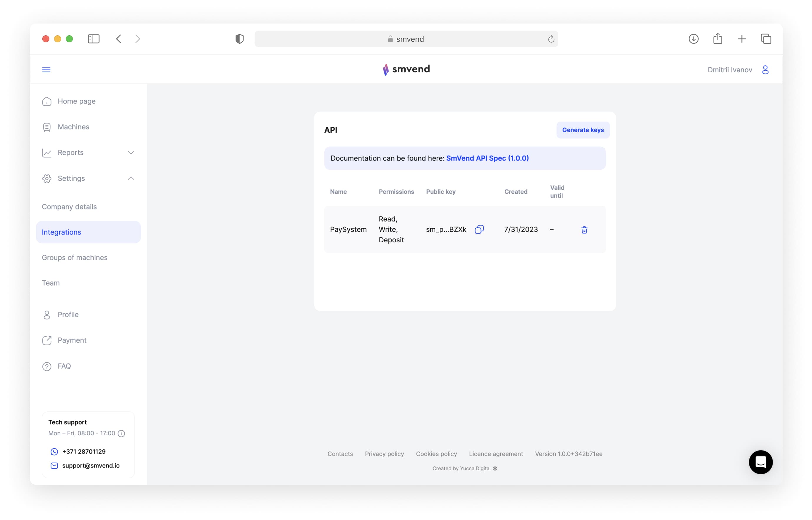Open the live chat widget
The height and width of the screenshot is (520, 812).
pyautogui.click(x=760, y=462)
